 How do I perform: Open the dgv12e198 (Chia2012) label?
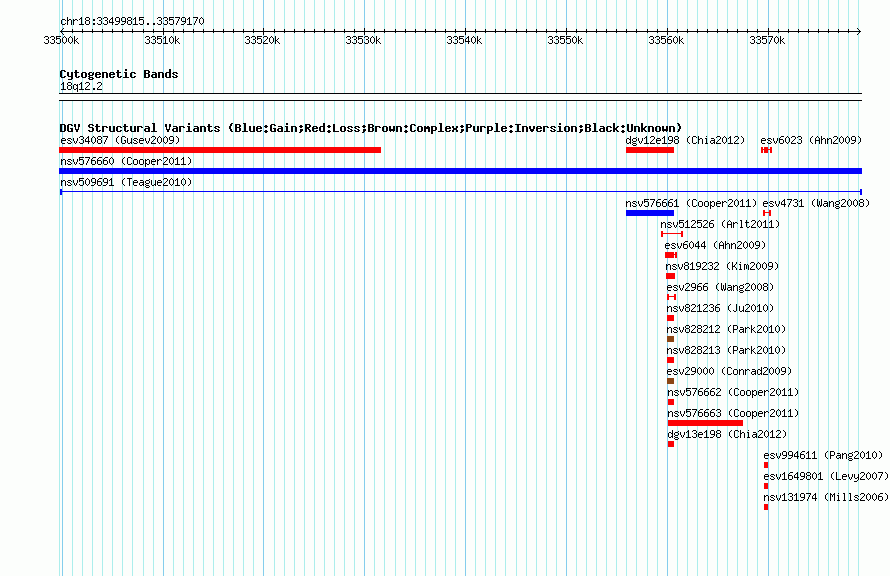[685, 140]
